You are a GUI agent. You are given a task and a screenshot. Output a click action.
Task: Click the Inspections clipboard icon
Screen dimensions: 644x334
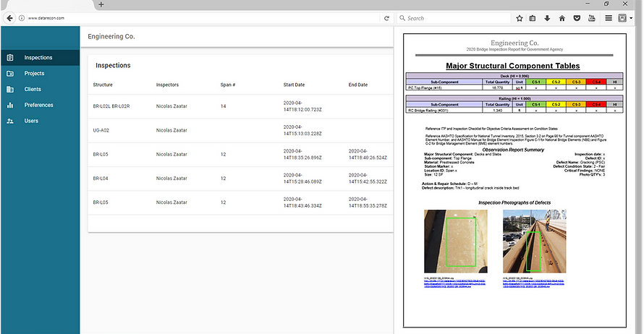pyautogui.click(x=10, y=57)
